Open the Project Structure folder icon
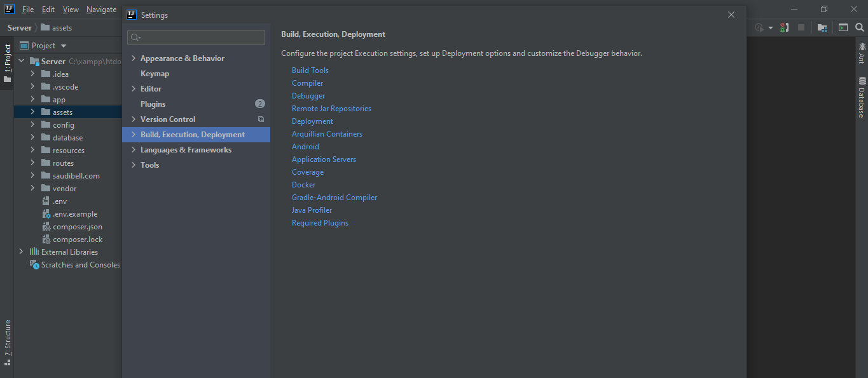Viewport: 868px width, 378px height. [x=822, y=27]
